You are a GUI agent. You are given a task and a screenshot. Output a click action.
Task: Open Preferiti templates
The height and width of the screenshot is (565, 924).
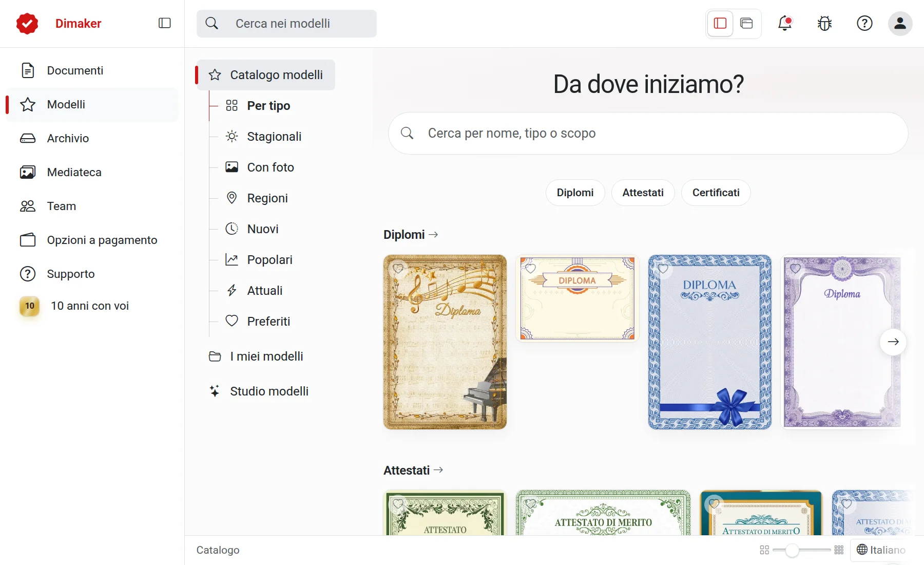click(x=258, y=322)
